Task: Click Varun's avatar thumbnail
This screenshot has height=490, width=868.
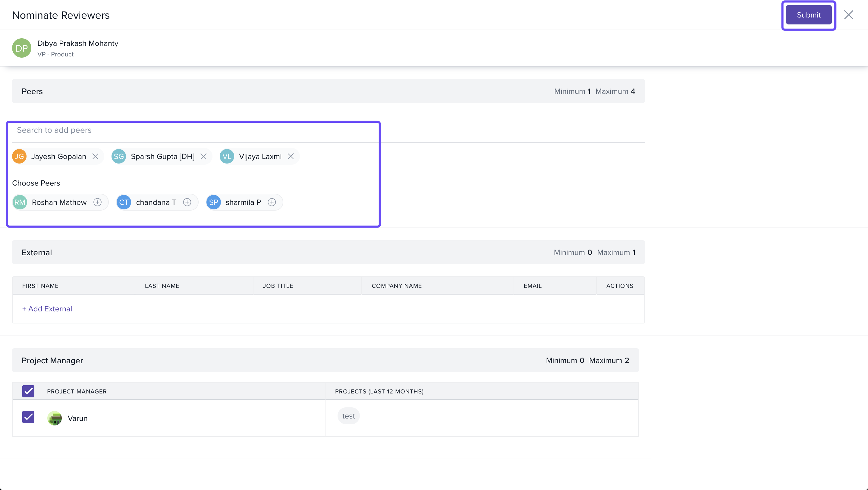Action: click(x=55, y=418)
